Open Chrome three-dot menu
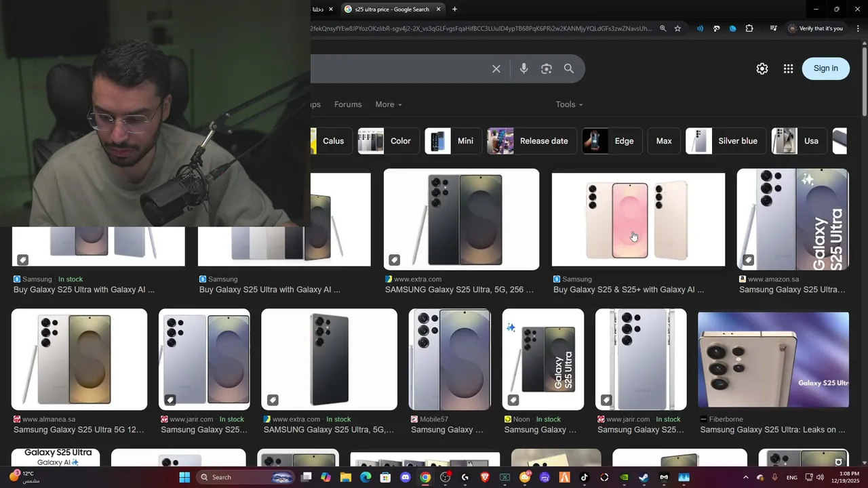The height and width of the screenshot is (488, 868). 858,28
